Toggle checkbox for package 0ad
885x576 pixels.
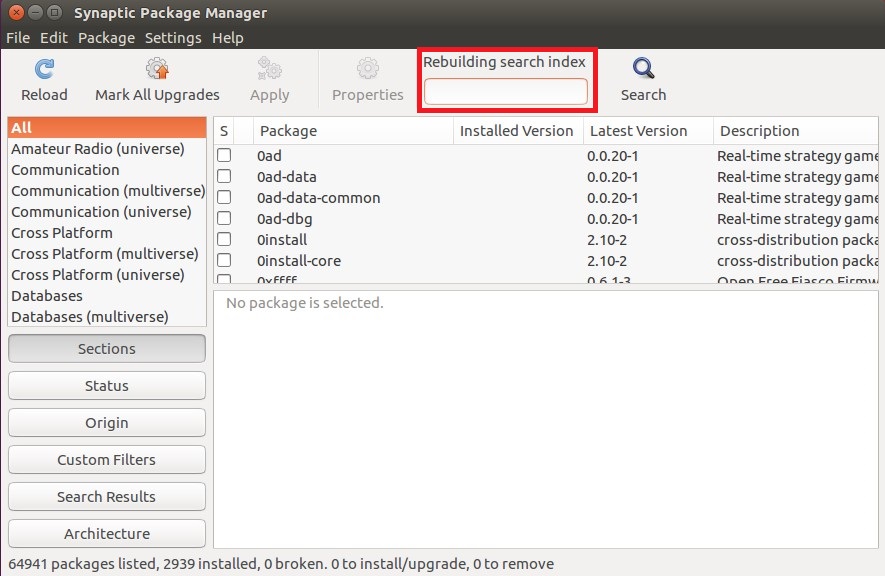[x=224, y=155]
